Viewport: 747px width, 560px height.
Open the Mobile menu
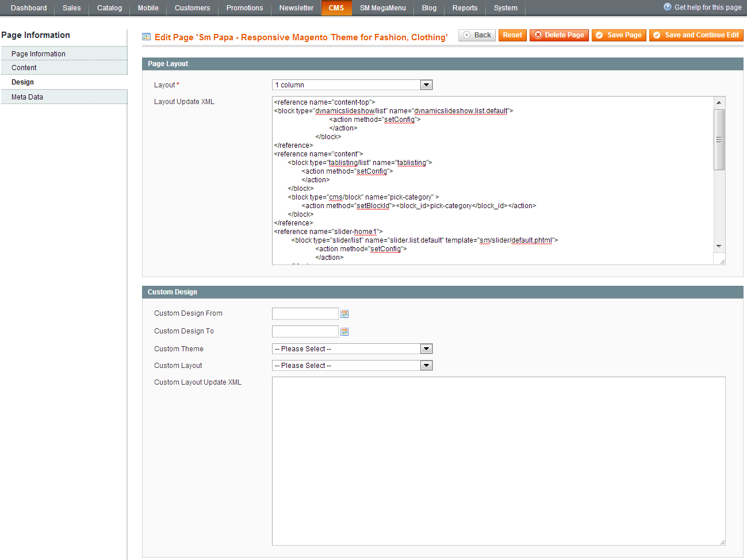click(148, 8)
